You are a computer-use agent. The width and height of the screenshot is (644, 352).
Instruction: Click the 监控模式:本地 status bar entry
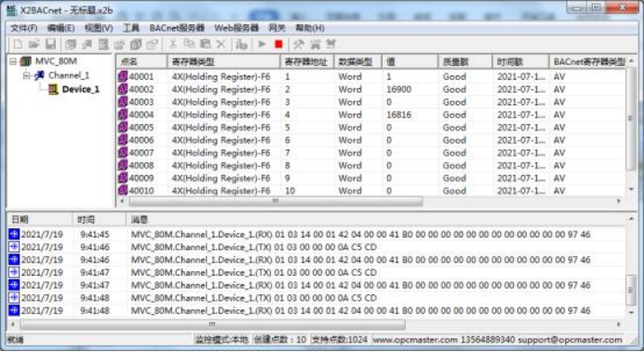[221, 339]
